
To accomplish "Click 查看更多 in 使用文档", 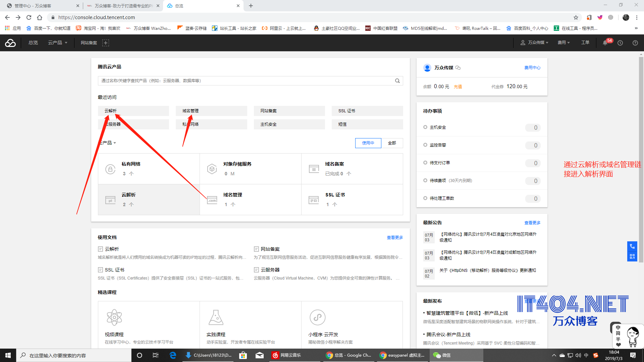I will [395, 238].
